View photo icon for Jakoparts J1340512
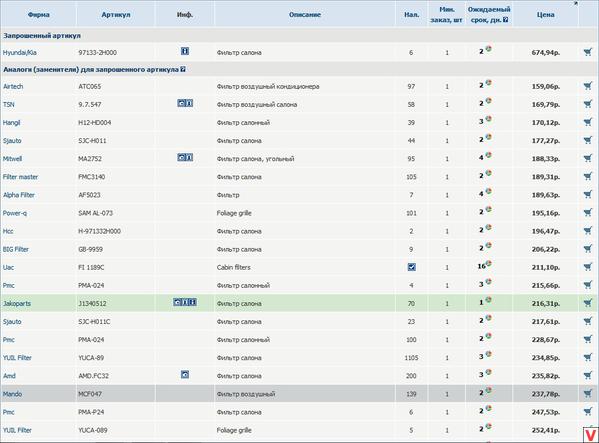This screenshot has width=599, height=443. pyautogui.click(x=177, y=302)
